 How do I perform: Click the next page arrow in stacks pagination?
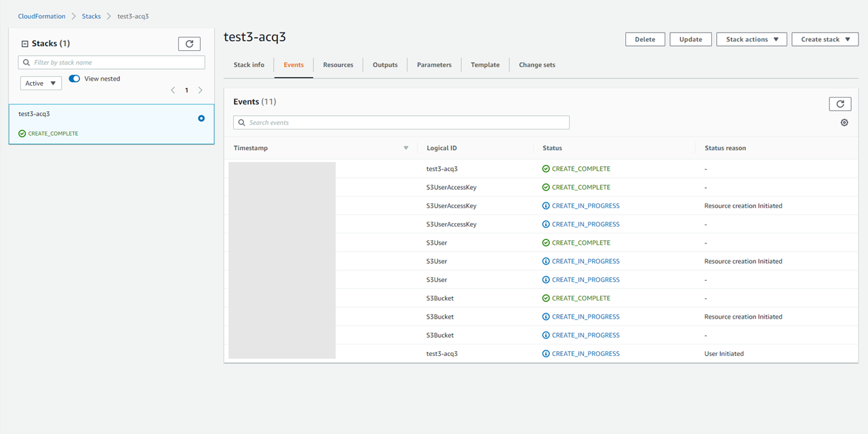pyautogui.click(x=200, y=90)
